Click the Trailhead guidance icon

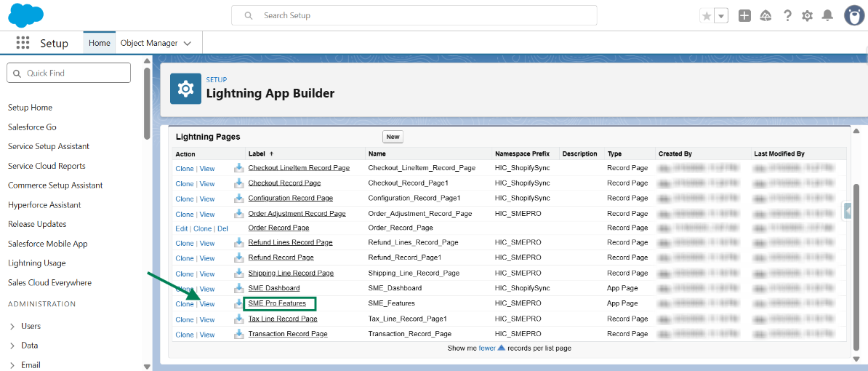[x=765, y=15]
